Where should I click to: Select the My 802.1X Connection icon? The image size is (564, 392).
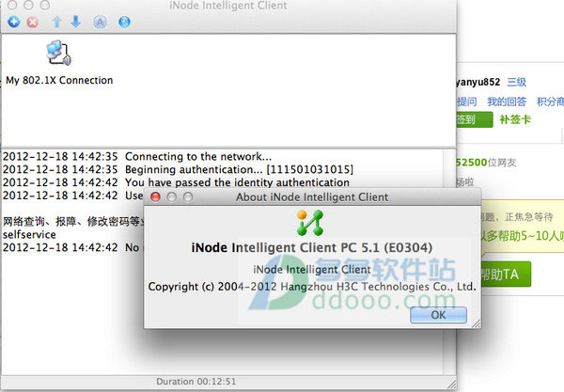59,54
